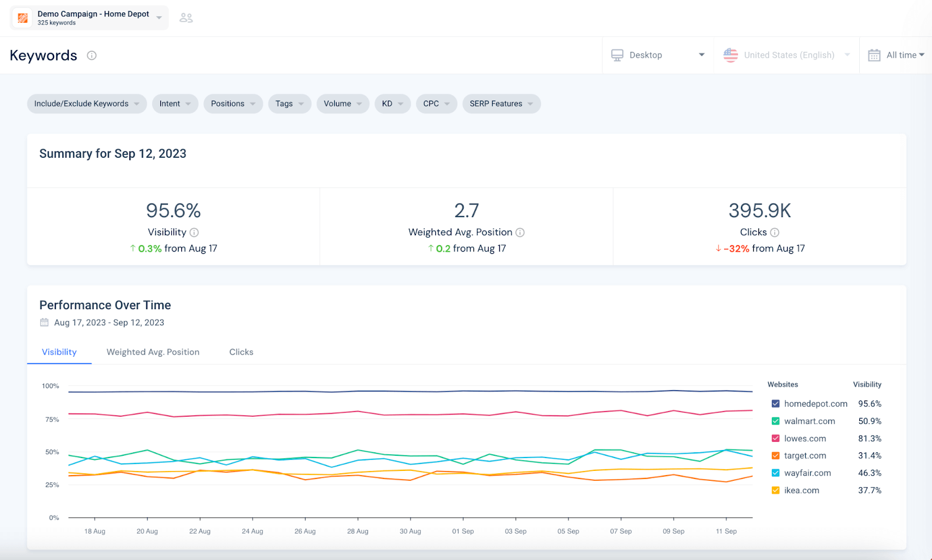Click the 2.7 weighted position value
The width and height of the screenshot is (932, 560).
click(x=467, y=210)
